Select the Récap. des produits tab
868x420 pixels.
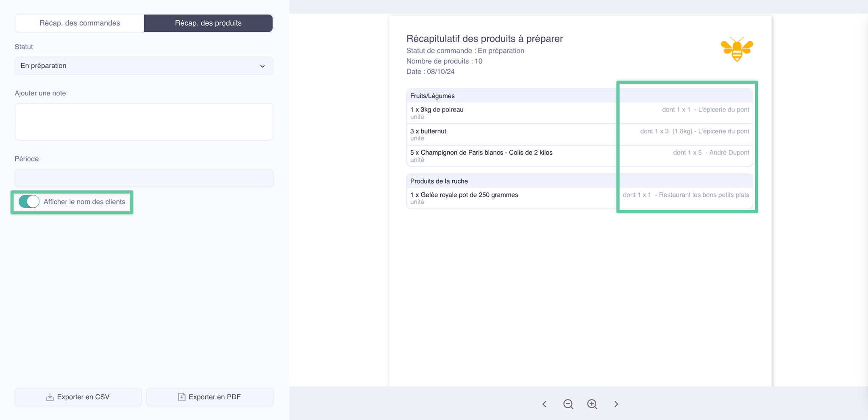coord(208,23)
